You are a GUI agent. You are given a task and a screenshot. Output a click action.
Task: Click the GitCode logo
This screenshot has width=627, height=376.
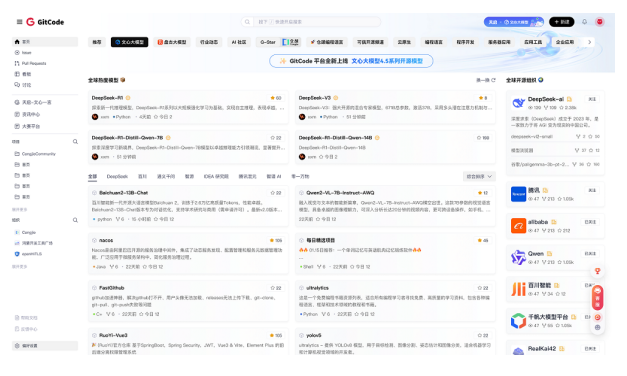[45, 22]
